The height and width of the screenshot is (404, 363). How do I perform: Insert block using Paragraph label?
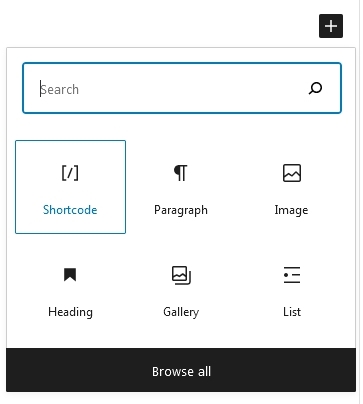click(x=181, y=210)
